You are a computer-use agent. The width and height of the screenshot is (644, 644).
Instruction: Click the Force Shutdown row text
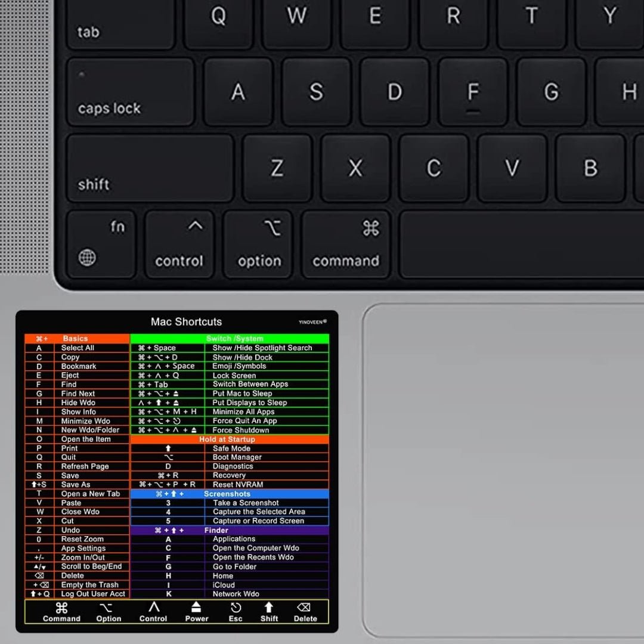[x=241, y=430]
